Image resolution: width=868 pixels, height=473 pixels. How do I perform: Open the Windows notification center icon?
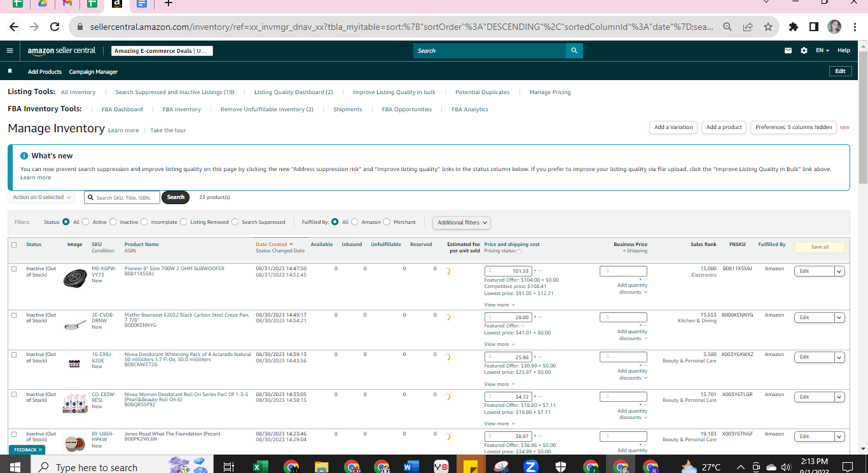pyautogui.click(x=847, y=467)
